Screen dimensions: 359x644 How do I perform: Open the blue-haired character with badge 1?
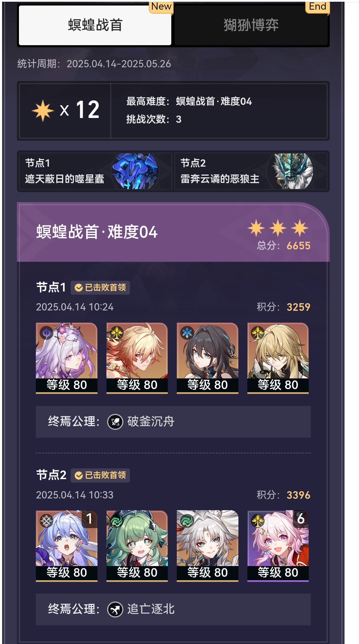pos(66,546)
